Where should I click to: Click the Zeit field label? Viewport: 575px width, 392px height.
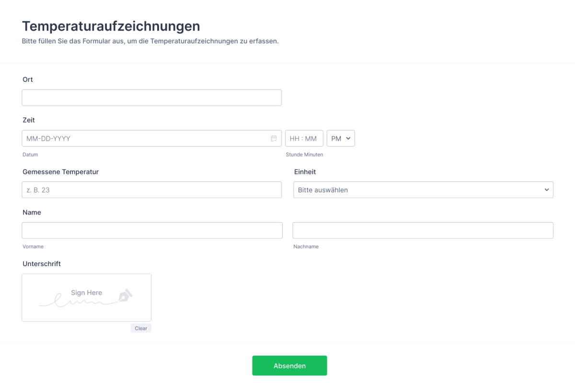[x=27, y=120]
